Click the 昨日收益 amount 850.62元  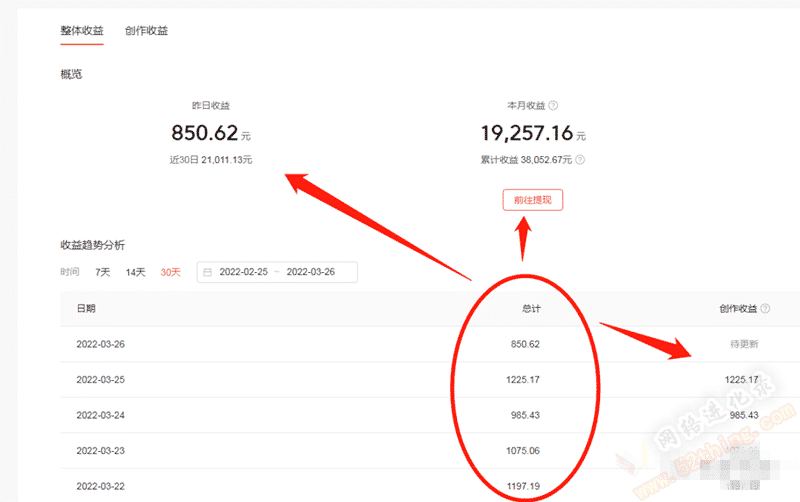(x=211, y=133)
